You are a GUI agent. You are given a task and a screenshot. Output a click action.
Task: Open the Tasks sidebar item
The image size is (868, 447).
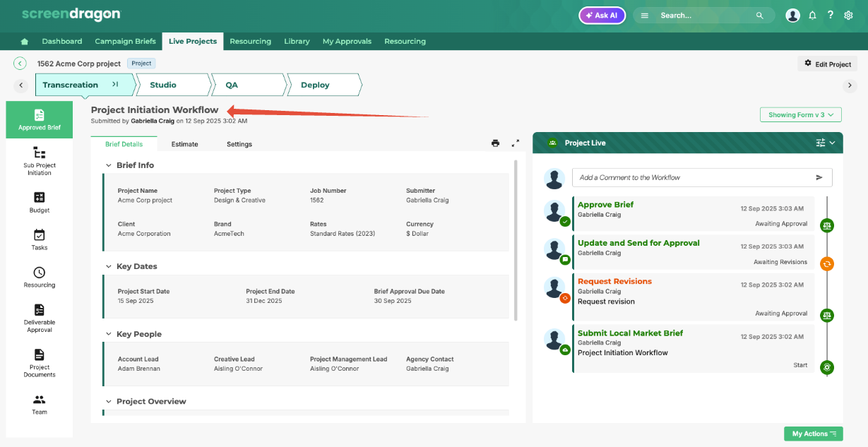(40, 239)
